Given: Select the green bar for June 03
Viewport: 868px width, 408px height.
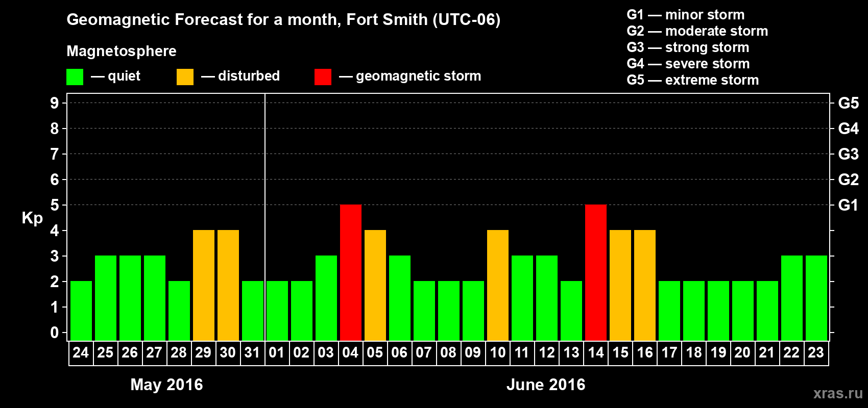Looking at the screenshot, I should (x=326, y=298).
